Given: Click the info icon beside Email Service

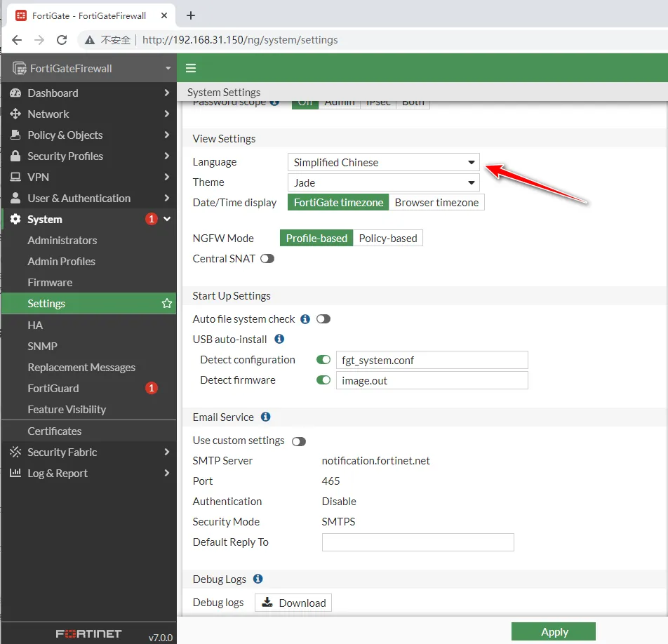Looking at the screenshot, I should [265, 417].
